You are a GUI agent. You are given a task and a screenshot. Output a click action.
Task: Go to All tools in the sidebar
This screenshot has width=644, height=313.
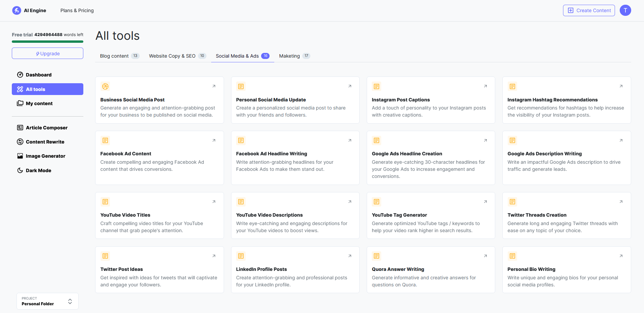[48, 89]
